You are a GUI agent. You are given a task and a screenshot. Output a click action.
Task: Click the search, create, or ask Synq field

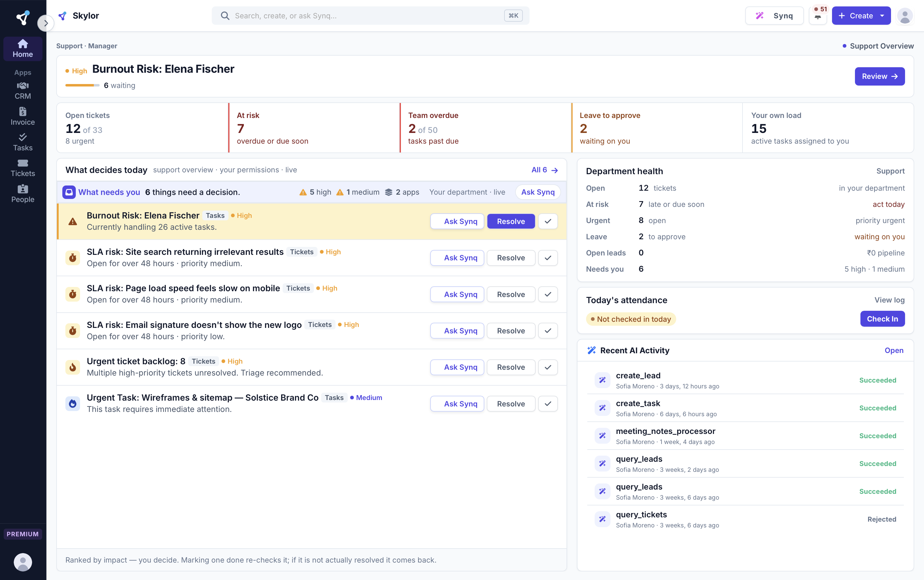tap(370, 16)
